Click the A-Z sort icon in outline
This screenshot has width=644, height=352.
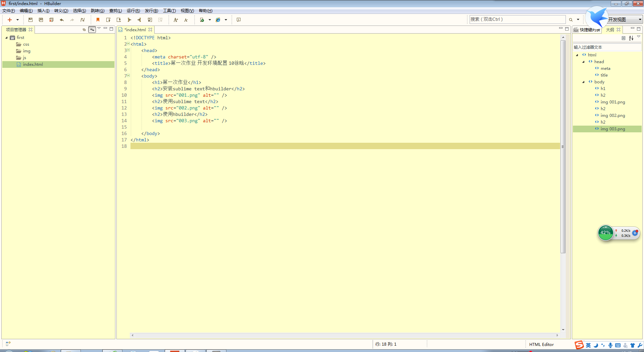click(x=631, y=38)
